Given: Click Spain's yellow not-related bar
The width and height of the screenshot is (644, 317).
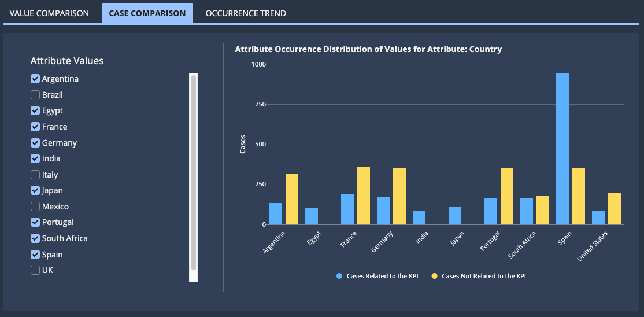Looking at the screenshot, I should click(579, 197).
